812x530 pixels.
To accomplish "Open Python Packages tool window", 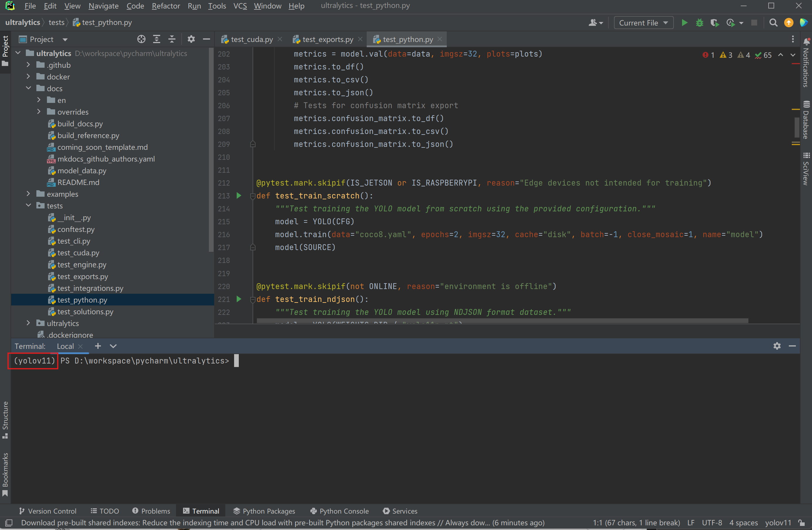I will 264,511.
